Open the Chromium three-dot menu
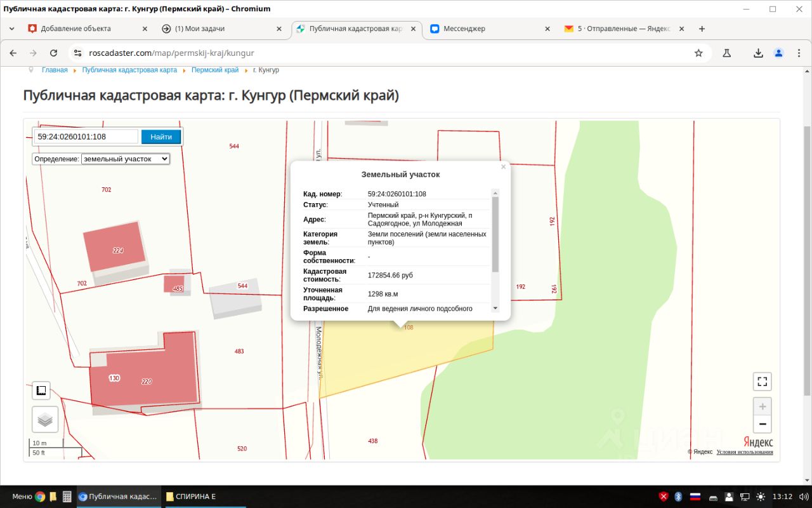 pos(799,53)
